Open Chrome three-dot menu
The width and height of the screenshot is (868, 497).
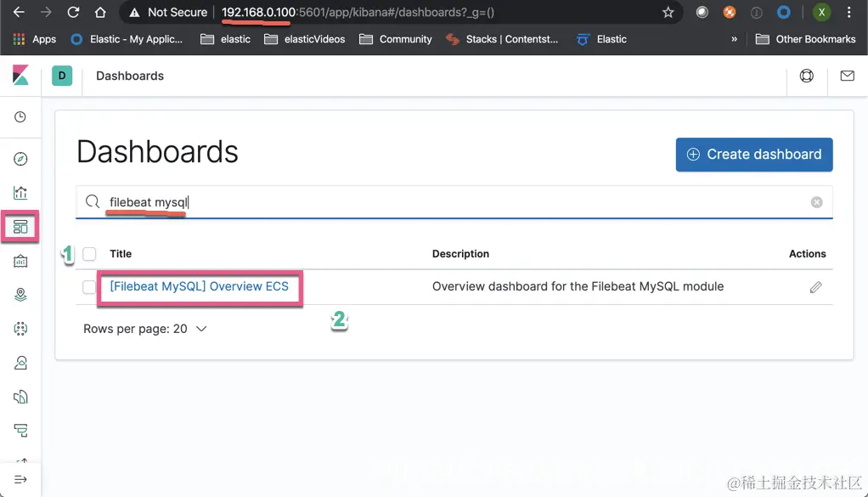tap(848, 12)
